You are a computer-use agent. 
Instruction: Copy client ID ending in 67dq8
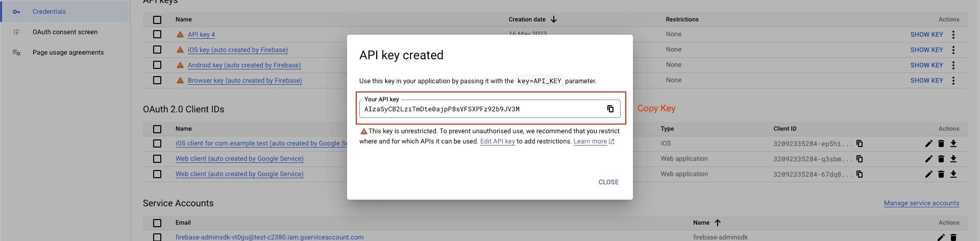[x=860, y=175]
